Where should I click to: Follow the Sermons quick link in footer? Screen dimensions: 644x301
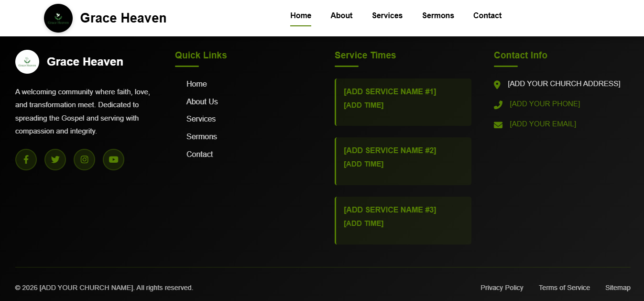click(201, 137)
